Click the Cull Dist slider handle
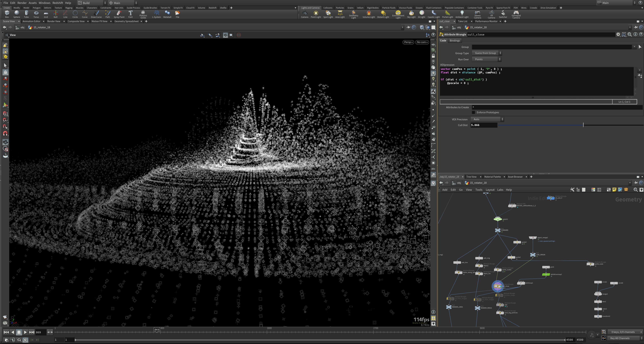This screenshot has height=344, width=644. point(583,125)
